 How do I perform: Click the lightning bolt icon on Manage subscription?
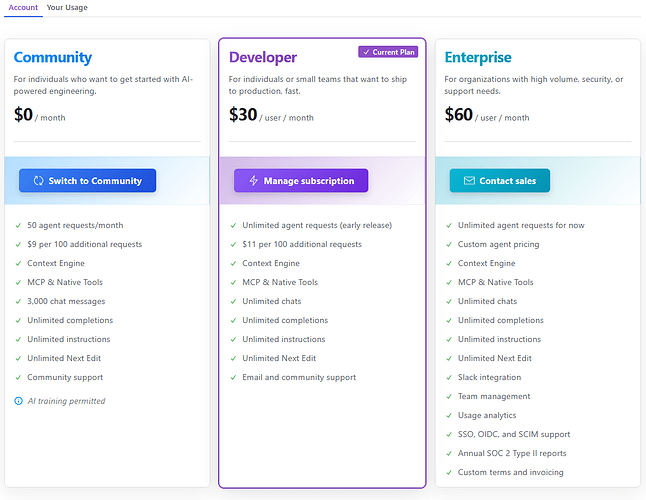point(254,181)
